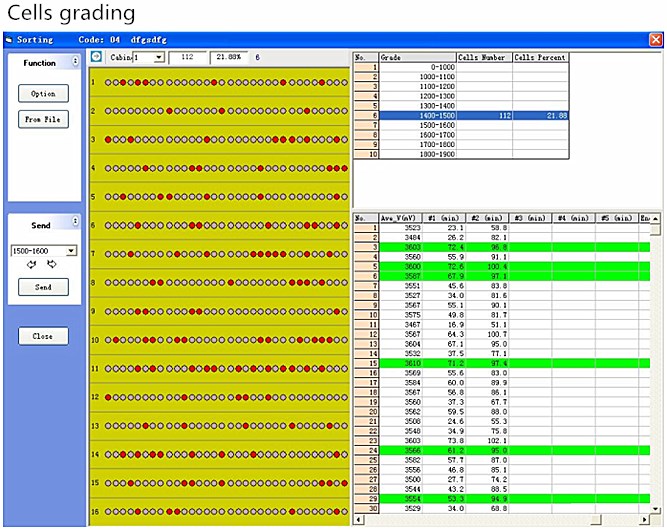Click the horizontal scrollbar right arrow
Viewport: 667px width, 529px height.
click(x=645, y=520)
